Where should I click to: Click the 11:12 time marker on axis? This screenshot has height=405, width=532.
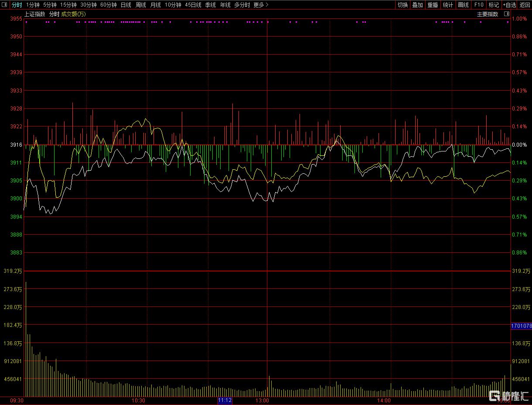point(225,400)
